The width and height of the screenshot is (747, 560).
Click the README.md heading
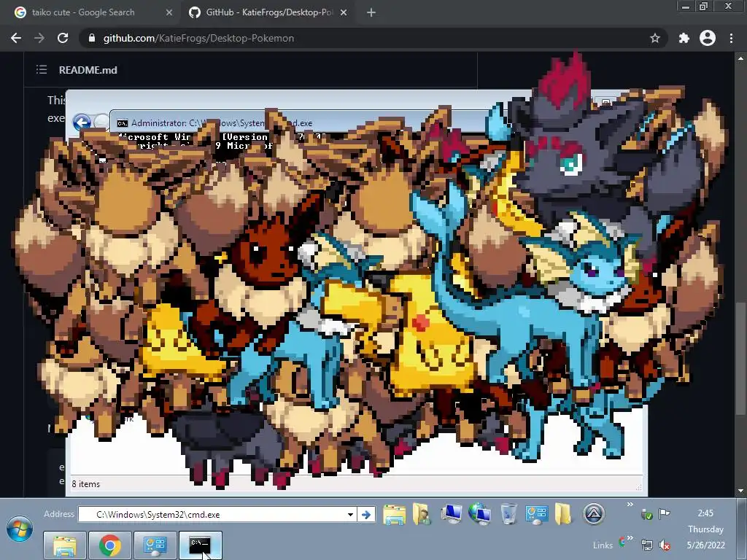pos(88,70)
